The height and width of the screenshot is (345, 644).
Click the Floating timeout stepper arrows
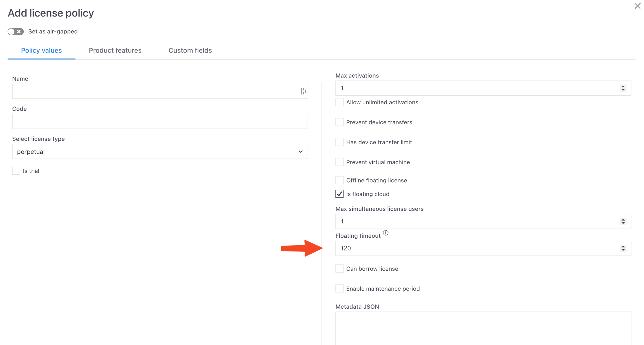click(x=623, y=248)
